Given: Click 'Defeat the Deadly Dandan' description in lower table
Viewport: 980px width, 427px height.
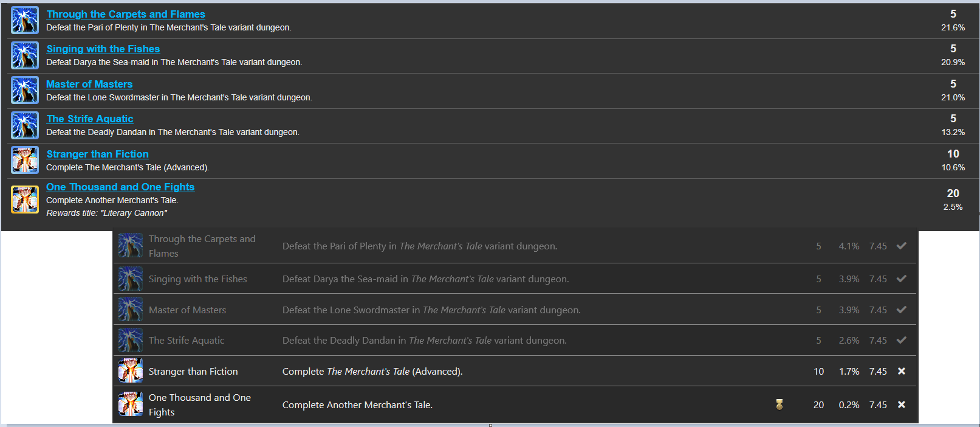Looking at the screenshot, I should pos(425,340).
